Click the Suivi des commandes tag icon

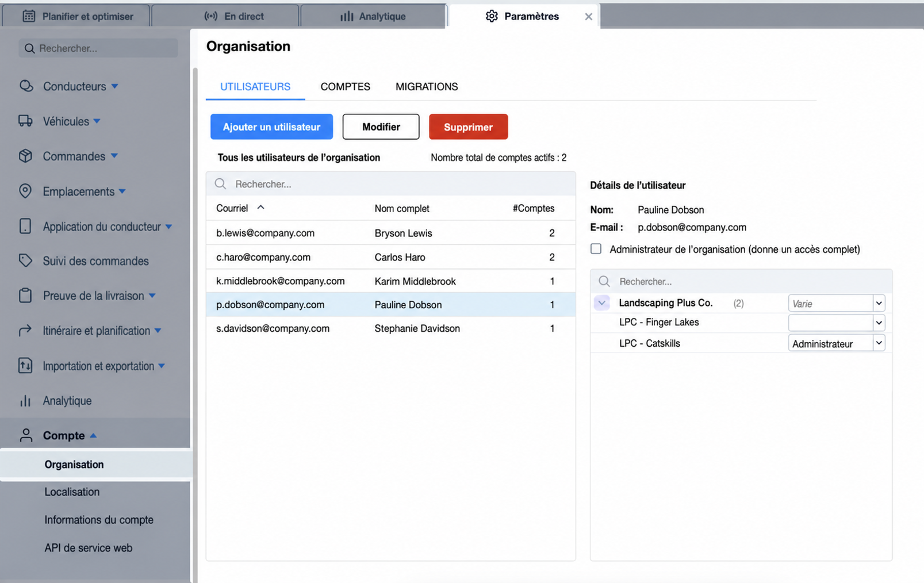coord(25,260)
